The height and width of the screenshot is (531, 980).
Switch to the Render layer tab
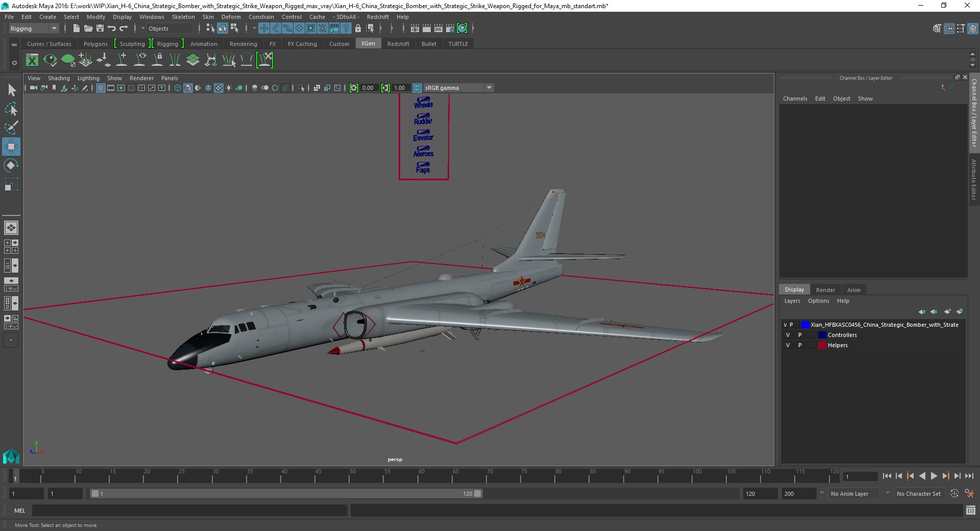[825, 290]
